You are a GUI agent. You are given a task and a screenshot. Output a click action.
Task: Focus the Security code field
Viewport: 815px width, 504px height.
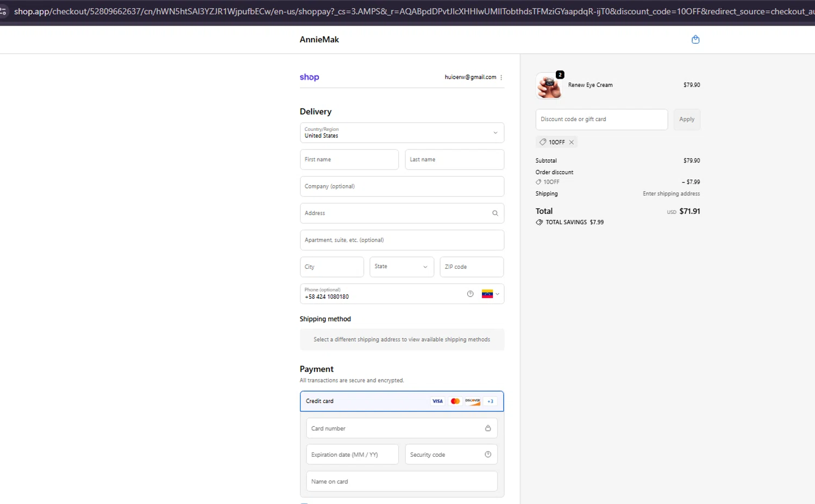(x=452, y=455)
